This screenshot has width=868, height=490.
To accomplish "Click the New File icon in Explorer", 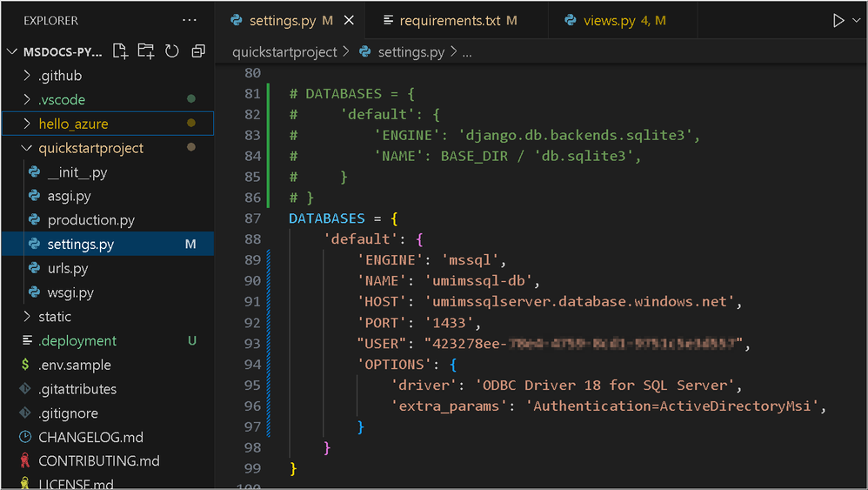I will pos(120,51).
